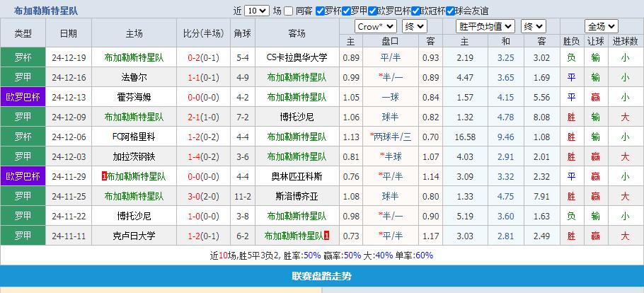Click red card badge in 24-11-11 row

point(326,235)
